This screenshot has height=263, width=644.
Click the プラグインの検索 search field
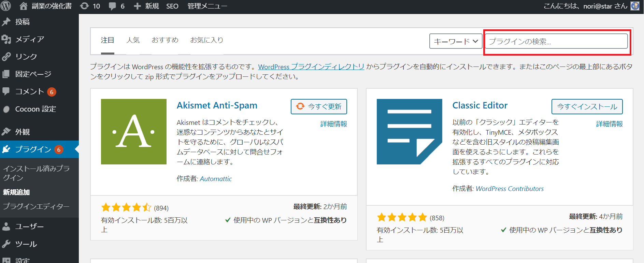(x=556, y=41)
